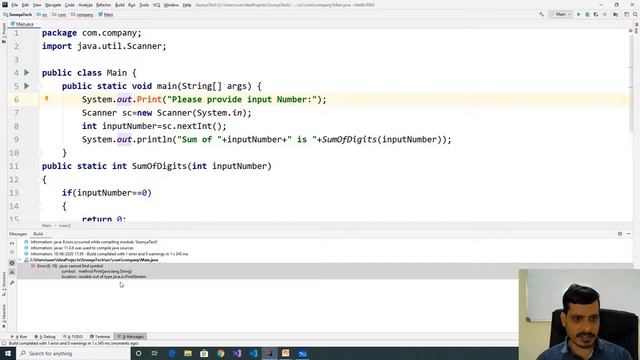The height and width of the screenshot is (360, 640).
Task: Click the green Run button in toolbar
Action: [x=578, y=14]
